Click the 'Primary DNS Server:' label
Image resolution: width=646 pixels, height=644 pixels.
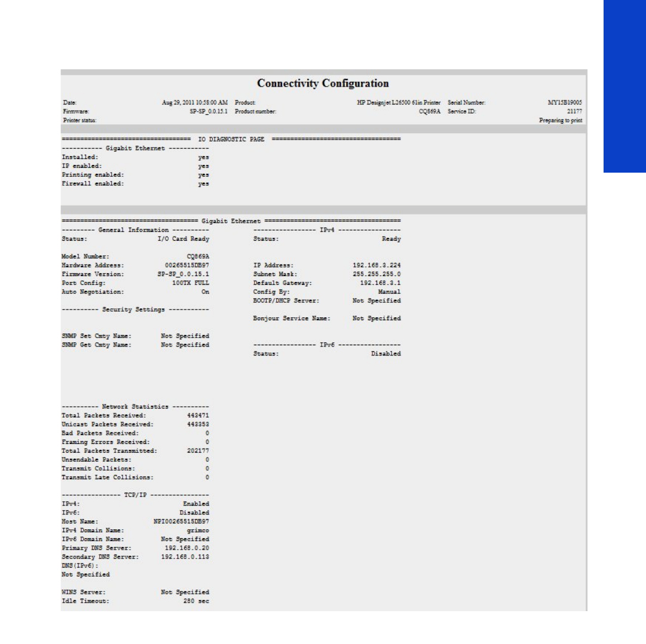click(96, 548)
